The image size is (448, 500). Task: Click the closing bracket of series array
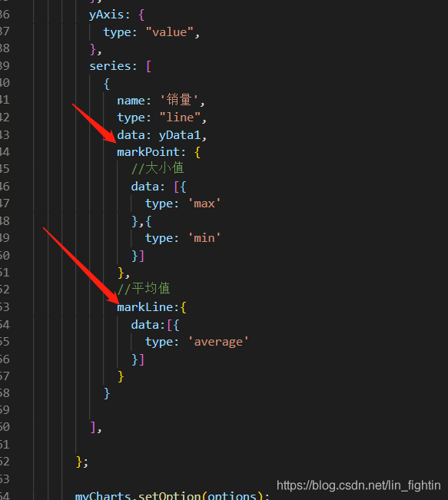pyautogui.click(x=93, y=427)
